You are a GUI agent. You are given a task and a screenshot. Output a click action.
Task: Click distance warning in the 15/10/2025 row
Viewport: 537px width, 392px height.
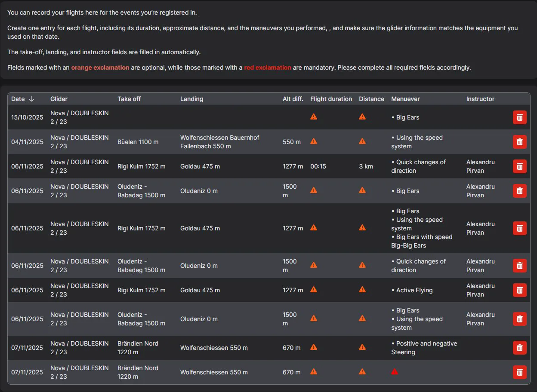[x=362, y=116]
